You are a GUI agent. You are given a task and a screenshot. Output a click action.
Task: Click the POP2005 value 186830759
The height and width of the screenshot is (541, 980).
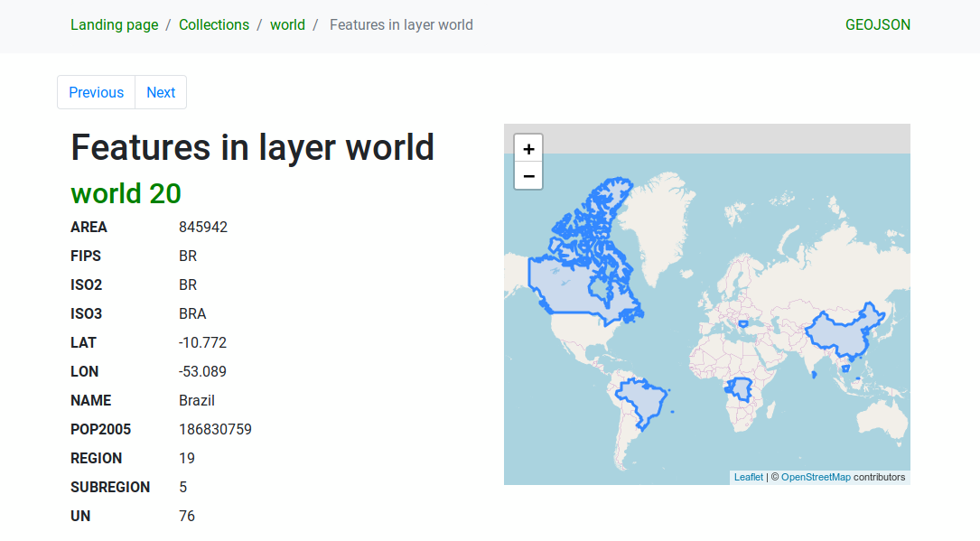pyautogui.click(x=215, y=429)
